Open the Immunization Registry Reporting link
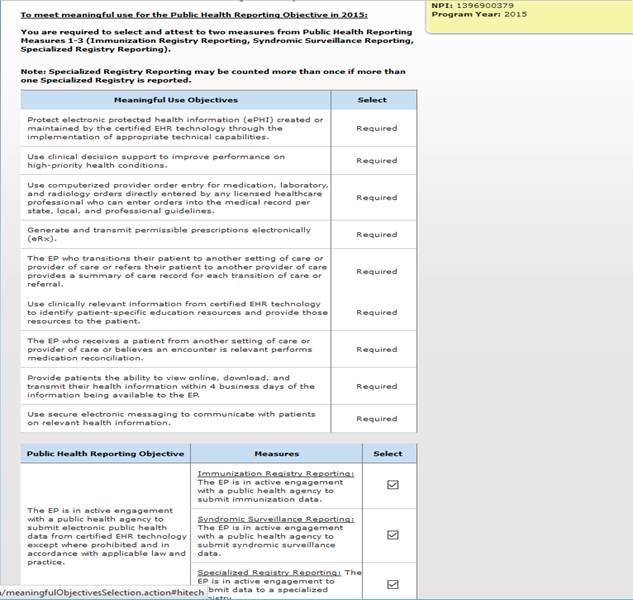This screenshot has height=600, width=633. coord(275,473)
